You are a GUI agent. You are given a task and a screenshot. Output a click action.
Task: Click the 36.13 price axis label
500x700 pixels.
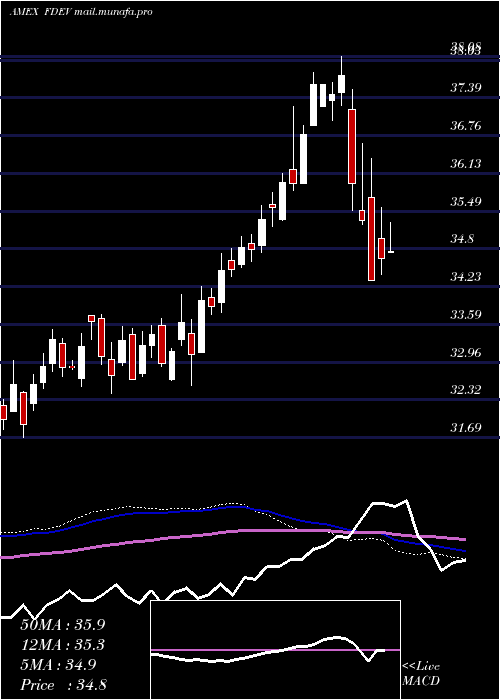tap(466, 164)
